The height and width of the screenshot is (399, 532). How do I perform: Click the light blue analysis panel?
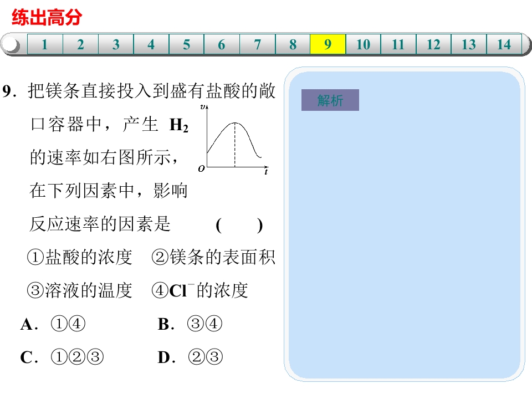point(405,224)
